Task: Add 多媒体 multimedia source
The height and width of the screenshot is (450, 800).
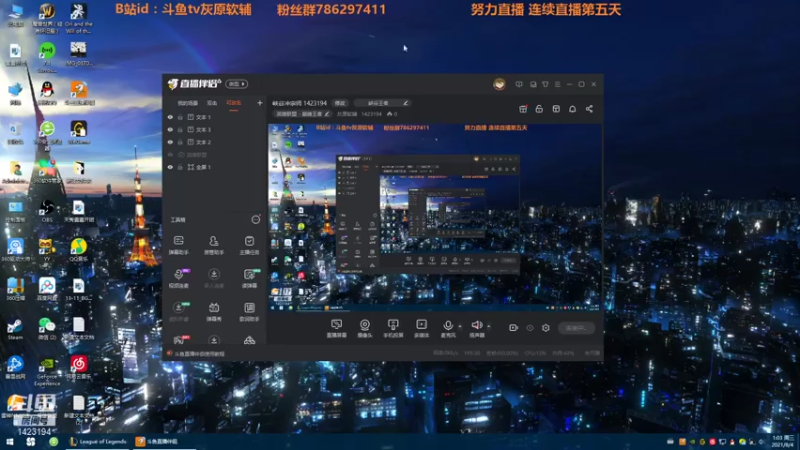Action: click(x=421, y=329)
